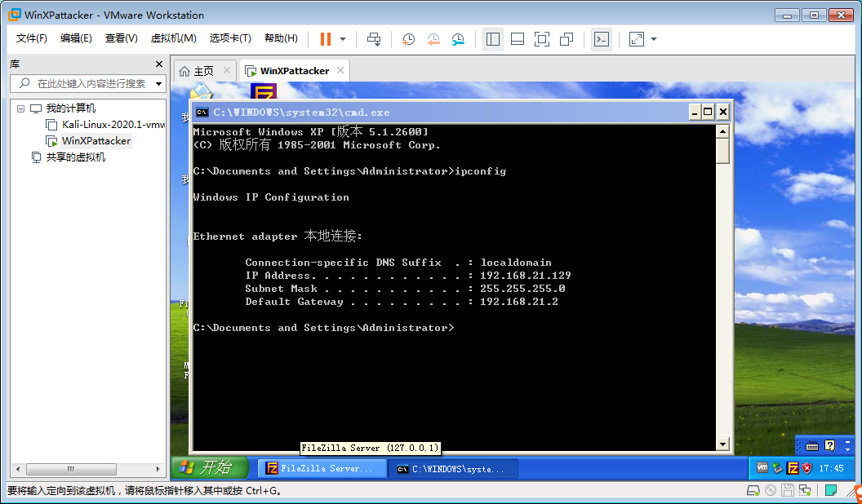Open the FileZilla desktop shortcut icon
The height and width of the screenshot is (504, 862).
click(264, 91)
